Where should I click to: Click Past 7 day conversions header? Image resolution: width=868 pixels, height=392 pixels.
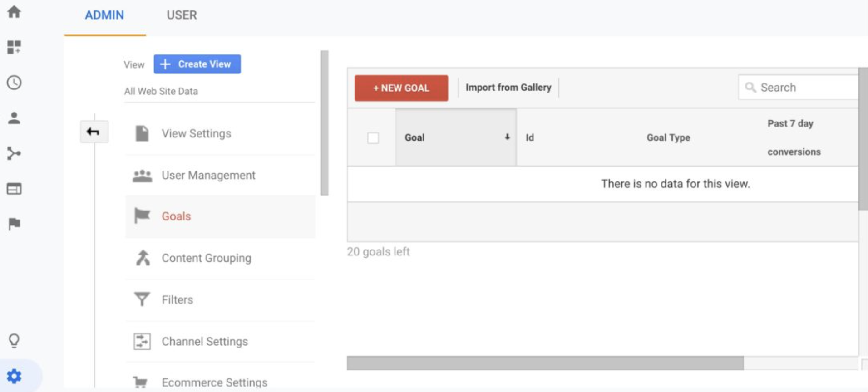[x=794, y=137]
